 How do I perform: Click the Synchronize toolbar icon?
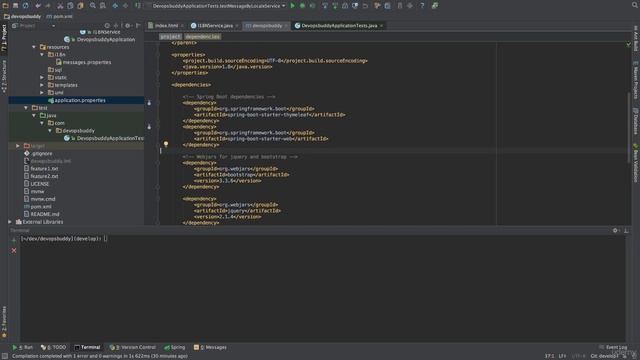click(26, 6)
